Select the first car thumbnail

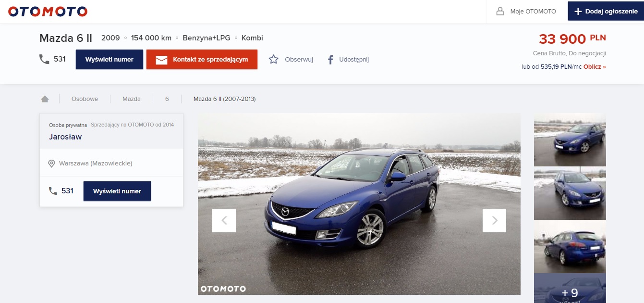(570, 140)
